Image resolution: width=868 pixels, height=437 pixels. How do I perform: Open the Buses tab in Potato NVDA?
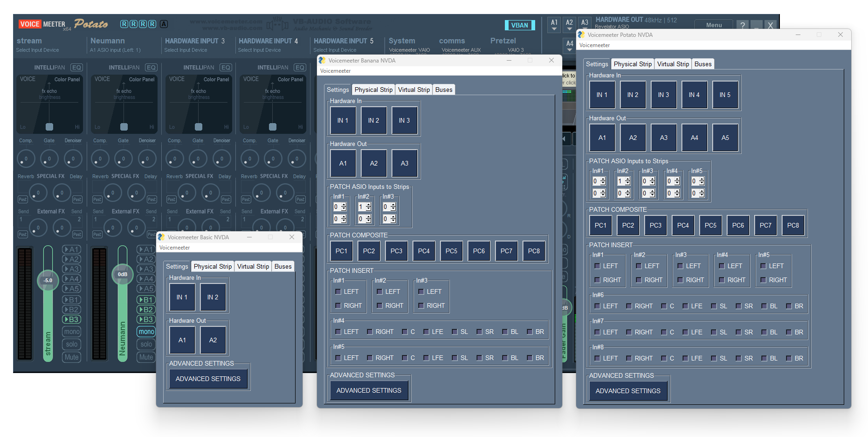[703, 64]
